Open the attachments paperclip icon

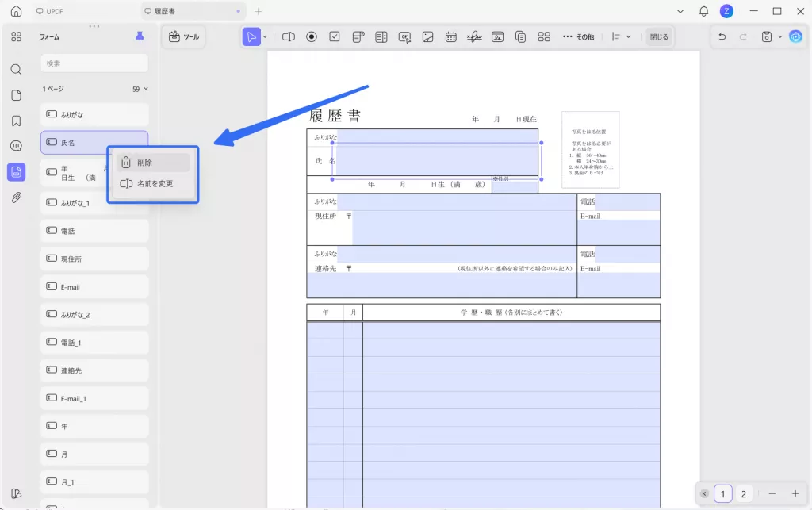(16, 197)
